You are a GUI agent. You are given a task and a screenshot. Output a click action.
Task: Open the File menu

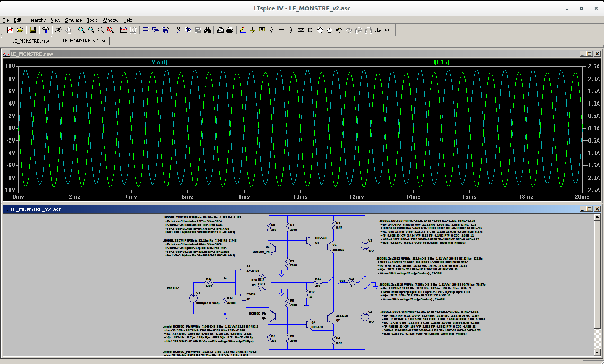click(x=5, y=20)
